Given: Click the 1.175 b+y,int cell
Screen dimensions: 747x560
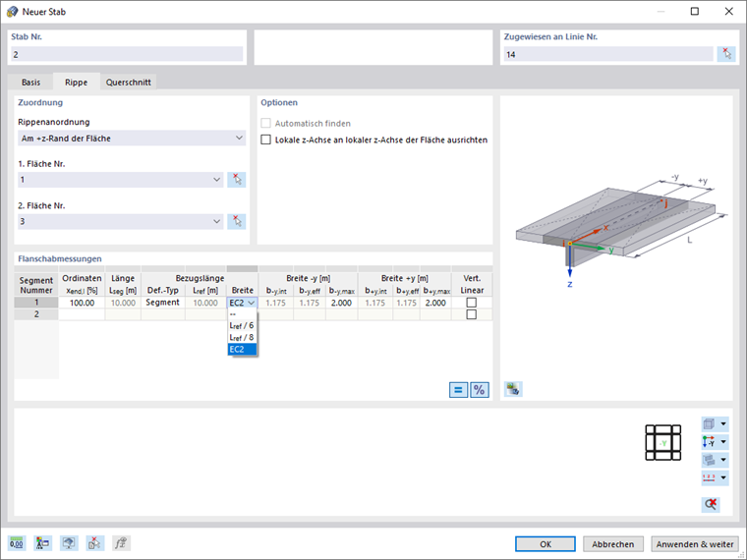Looking at the screenshot, I should point(375,303).
